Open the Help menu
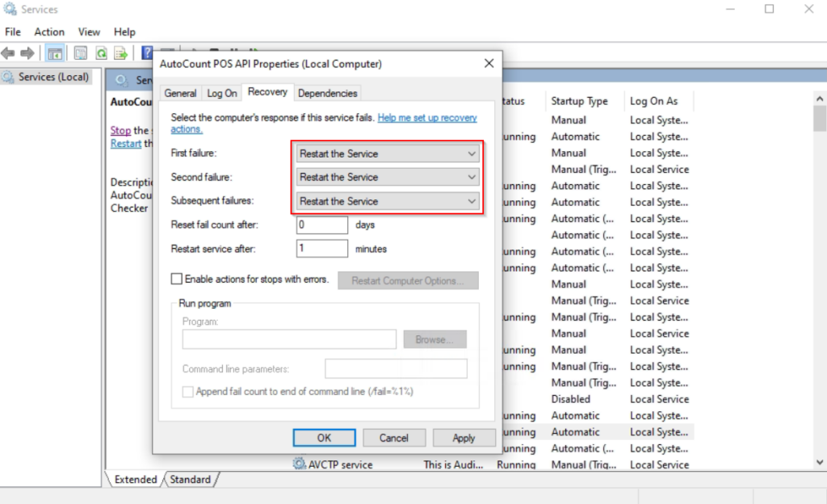This screenshot has height=504, width=827. click(124, 31)
